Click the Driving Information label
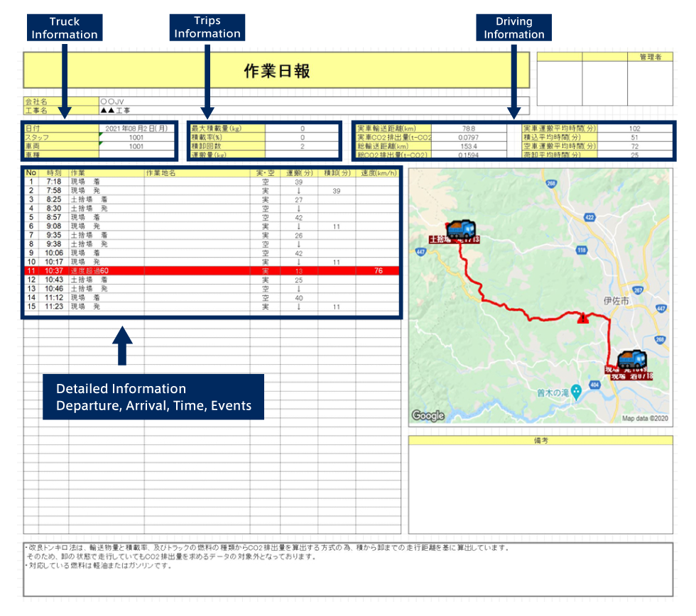This screenshot has height=616, width=696. [514, 28]
